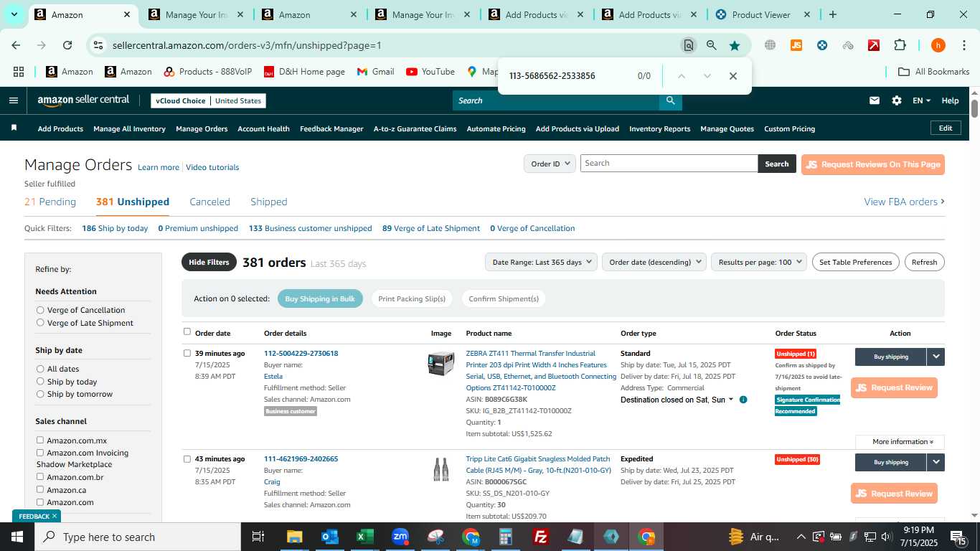Screen dimensions: 980x551
Task: Tick the select-all orders checkbox in the table header
Action: pyautogui.click(x=187, y=331)
